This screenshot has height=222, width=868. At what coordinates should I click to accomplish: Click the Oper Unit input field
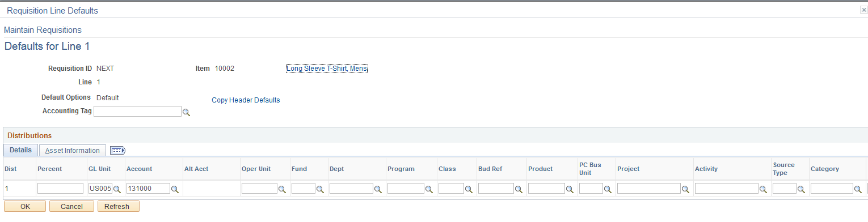click(x=259, y=189)
